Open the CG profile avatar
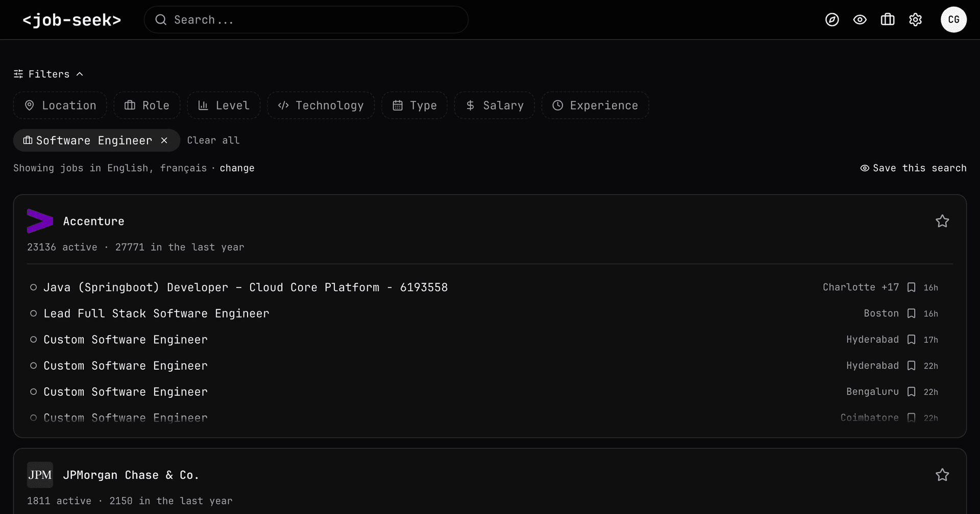 pos(954,20)
